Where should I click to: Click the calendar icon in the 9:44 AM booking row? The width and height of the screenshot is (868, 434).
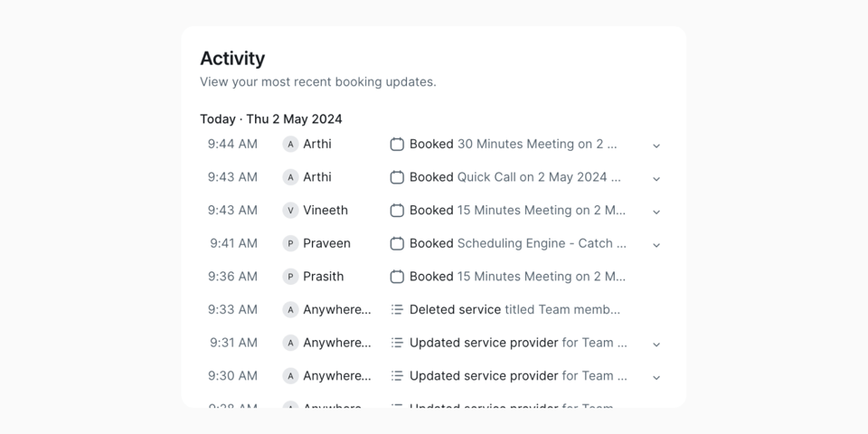397,144
